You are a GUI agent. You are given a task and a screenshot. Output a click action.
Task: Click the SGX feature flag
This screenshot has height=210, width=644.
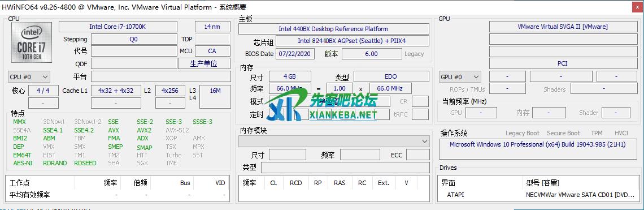pyautogui.click(x=142, y=163)
